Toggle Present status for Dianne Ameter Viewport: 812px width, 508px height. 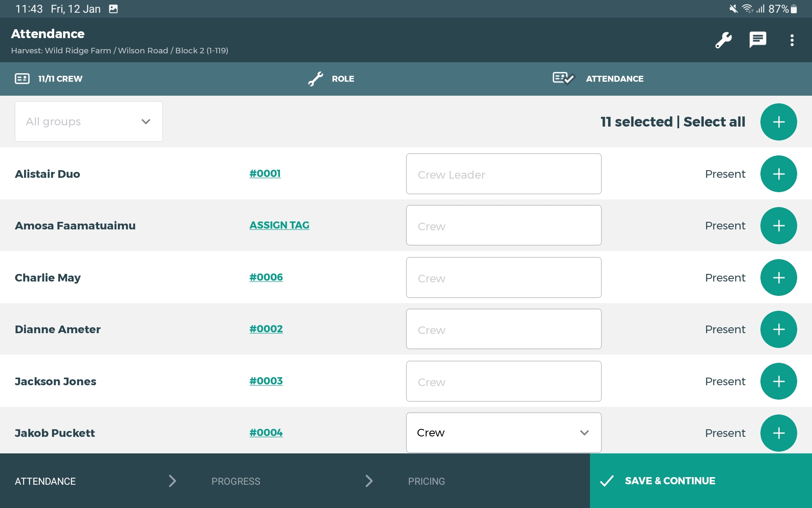[x=725, y=329]
